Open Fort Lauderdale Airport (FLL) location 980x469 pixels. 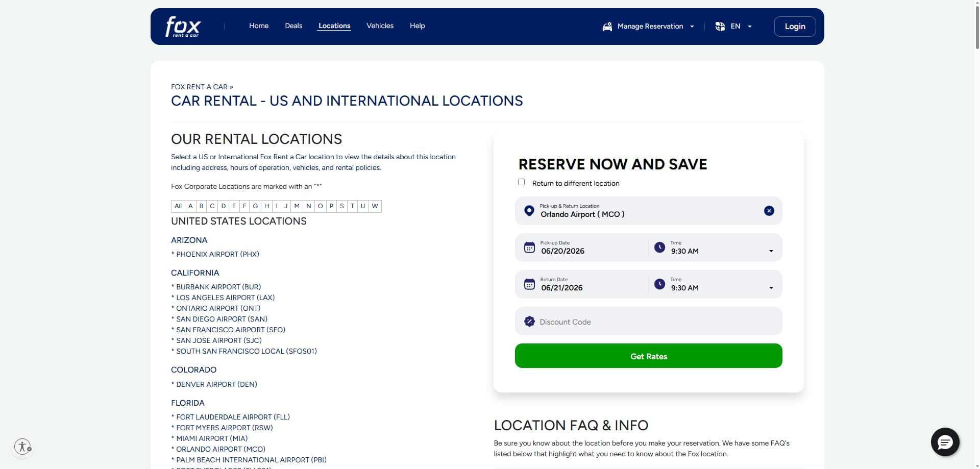tap(233, 417)
